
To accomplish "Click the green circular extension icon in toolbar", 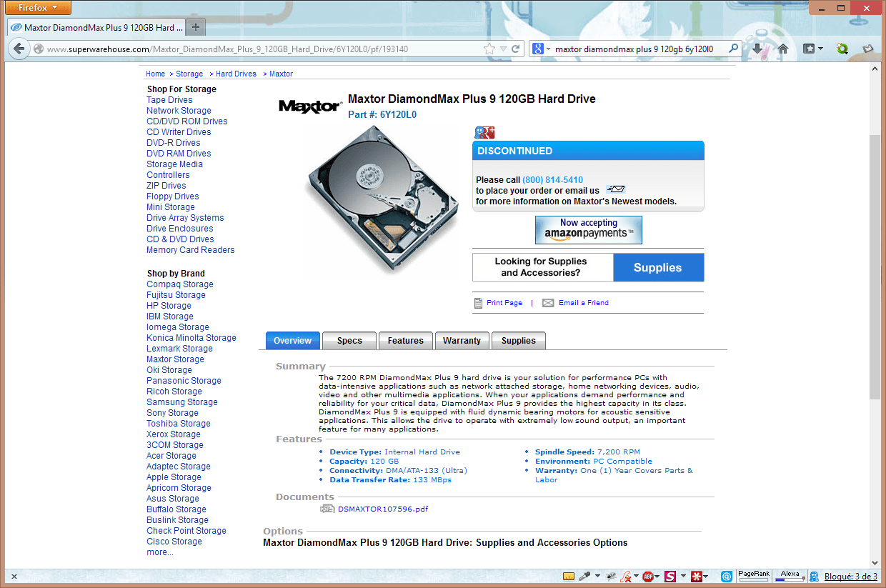I will (842, 49).
